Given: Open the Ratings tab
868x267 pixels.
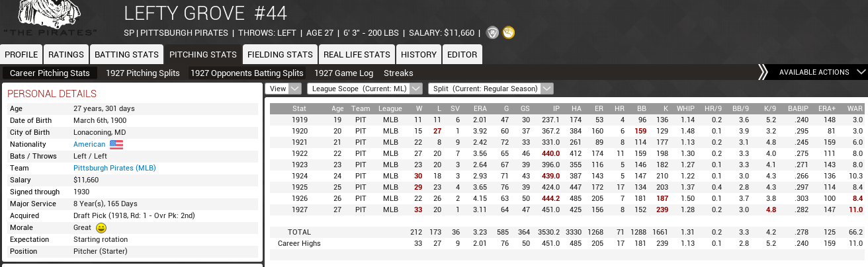Looking at the screenshot, I should click(66, 54).
